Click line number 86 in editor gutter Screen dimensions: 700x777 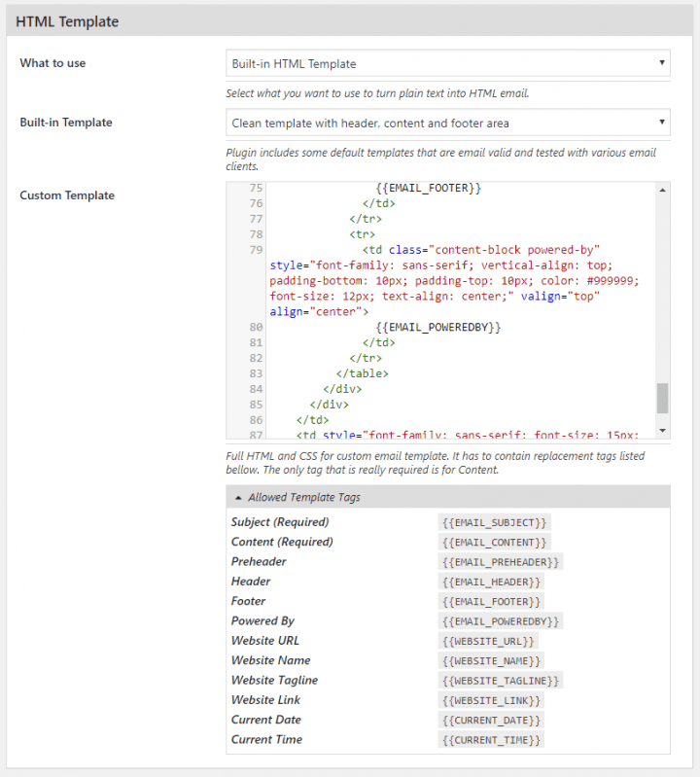tap(256, 420)
